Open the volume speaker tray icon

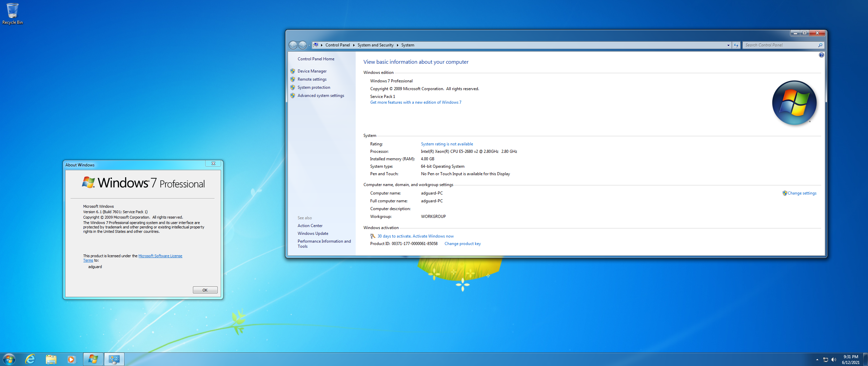(834, 360)
